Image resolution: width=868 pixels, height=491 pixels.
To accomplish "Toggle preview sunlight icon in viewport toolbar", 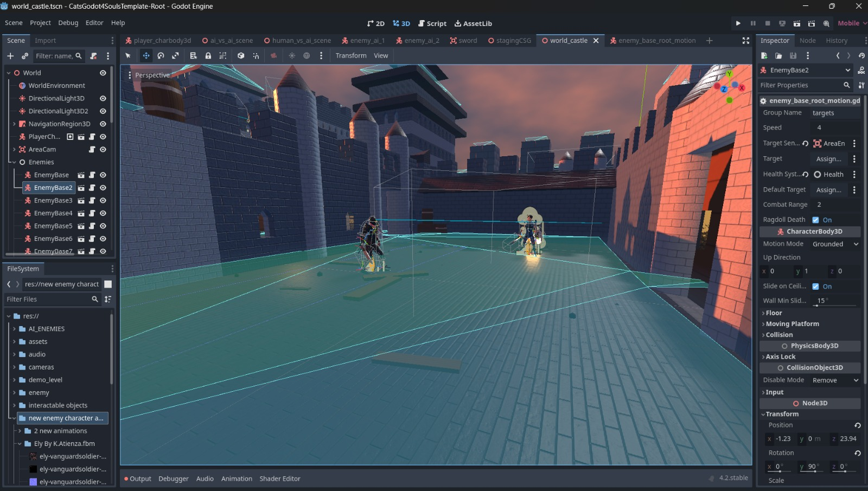I will click(292, 55).
